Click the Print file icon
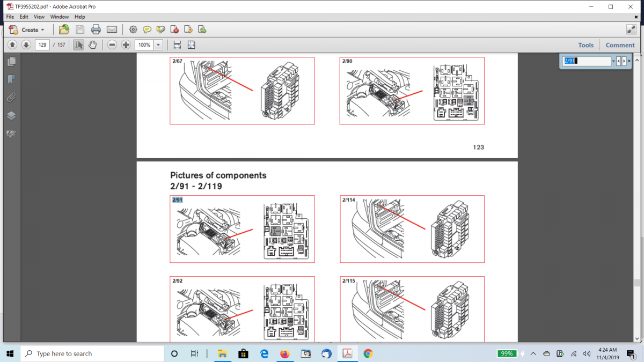The image size is (644, 362). click(x=96, y=29)
